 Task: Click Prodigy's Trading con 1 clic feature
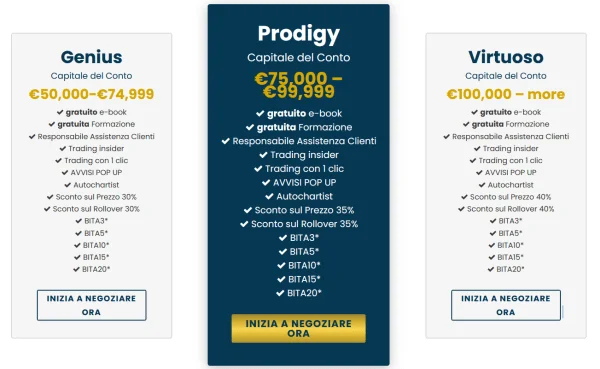305,168
